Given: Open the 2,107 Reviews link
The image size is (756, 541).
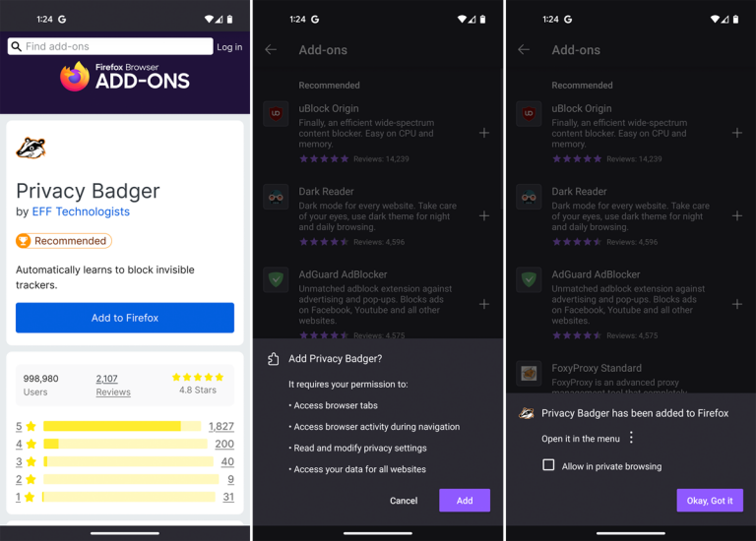Looking at the screenshot, I should 113,385.
